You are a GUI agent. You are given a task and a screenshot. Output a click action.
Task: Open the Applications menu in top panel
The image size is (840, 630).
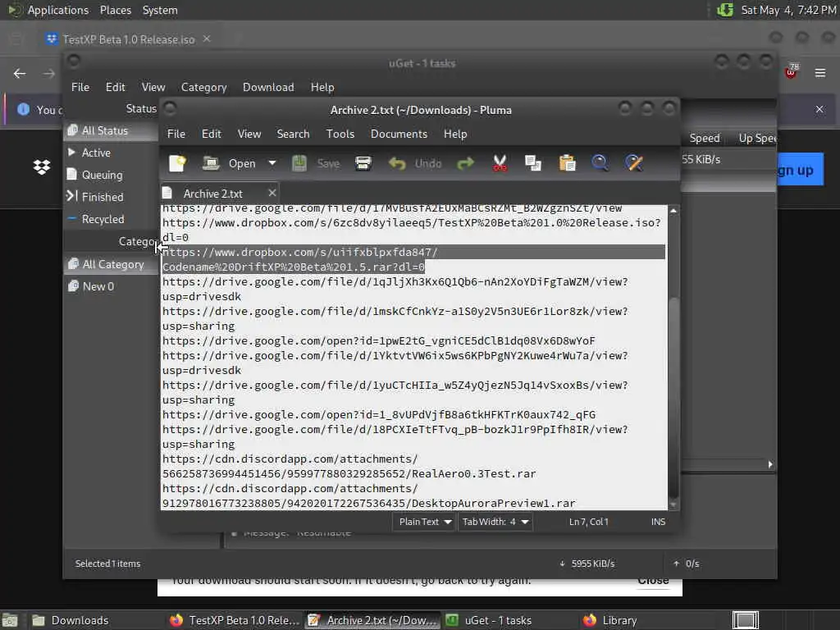pos(58,10)
